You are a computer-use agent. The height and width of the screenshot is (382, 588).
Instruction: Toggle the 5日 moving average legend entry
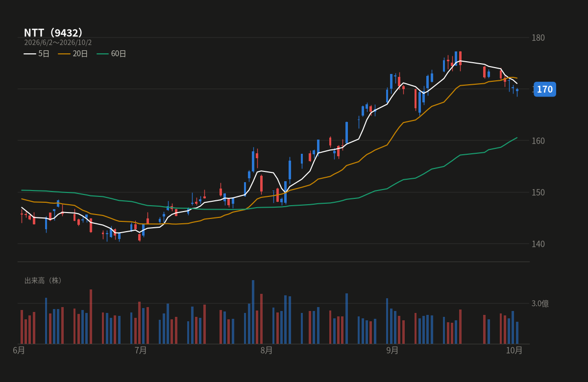(37, 54)
